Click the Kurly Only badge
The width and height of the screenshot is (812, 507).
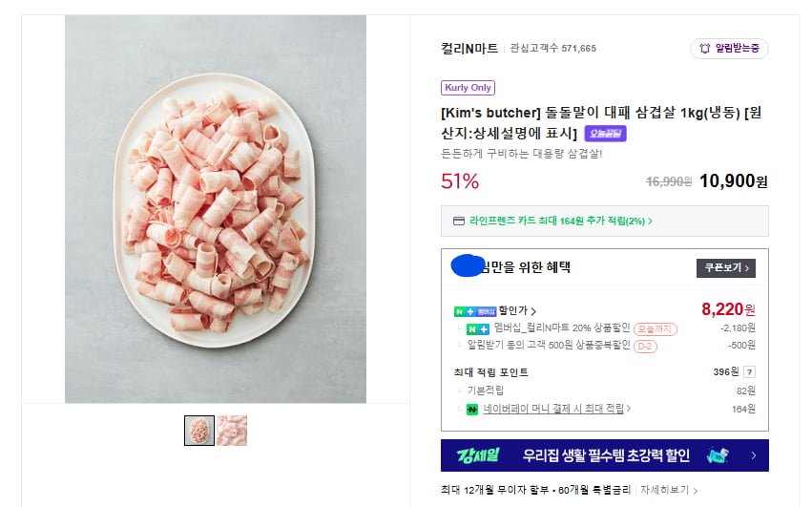468,88
